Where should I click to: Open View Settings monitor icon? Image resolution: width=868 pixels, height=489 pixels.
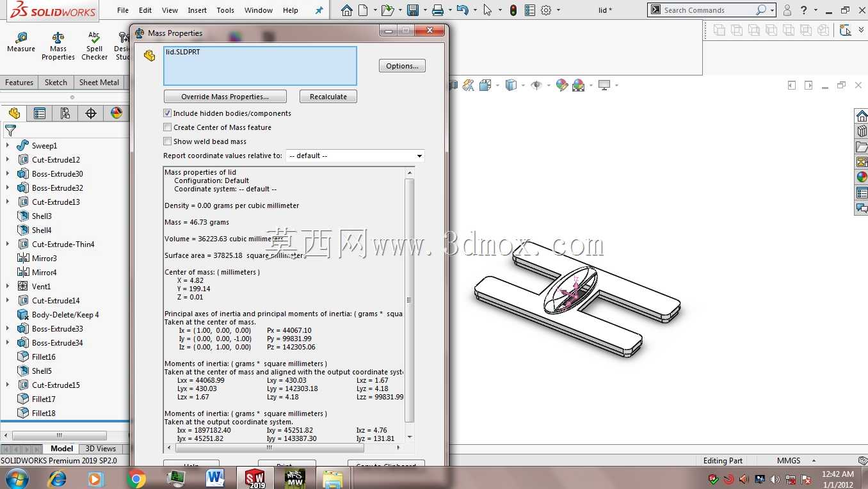[604, 85]
